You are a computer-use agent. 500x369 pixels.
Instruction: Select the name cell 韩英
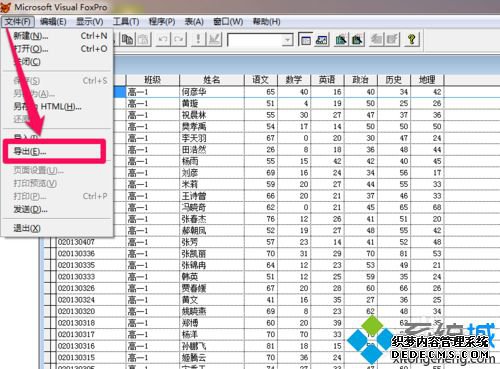tap(212, 277)
